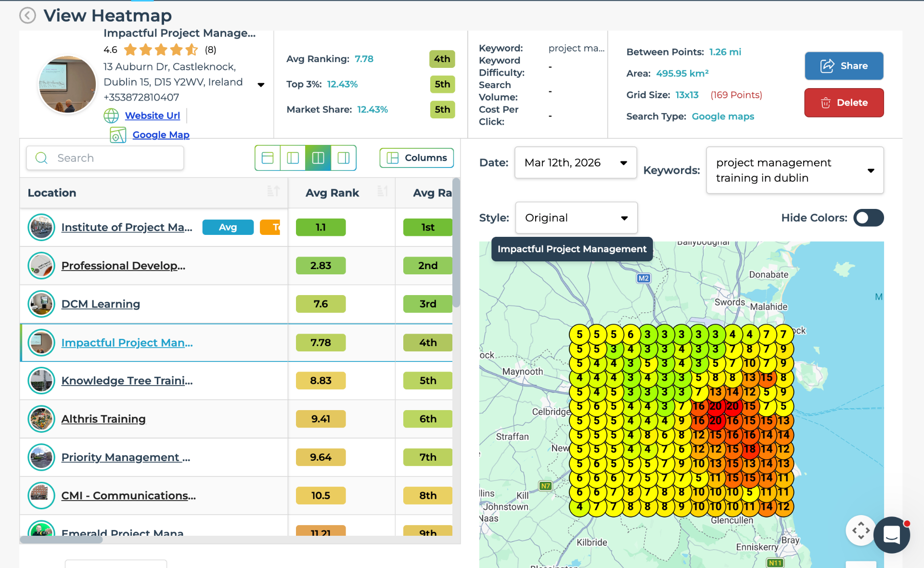Sort by the Avg Rank column sort icon
924x568 pixels.
(383, 192)
